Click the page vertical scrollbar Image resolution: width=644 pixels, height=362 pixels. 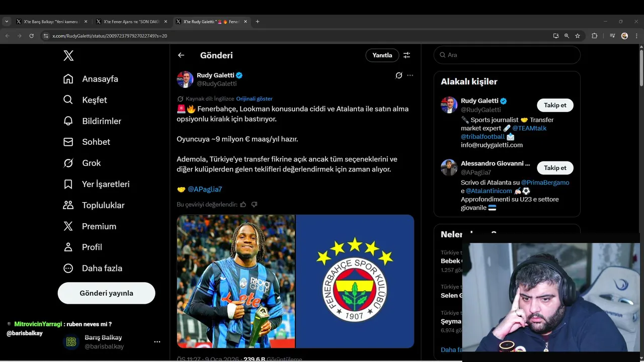pyautogui.click(x=641, y=68)
